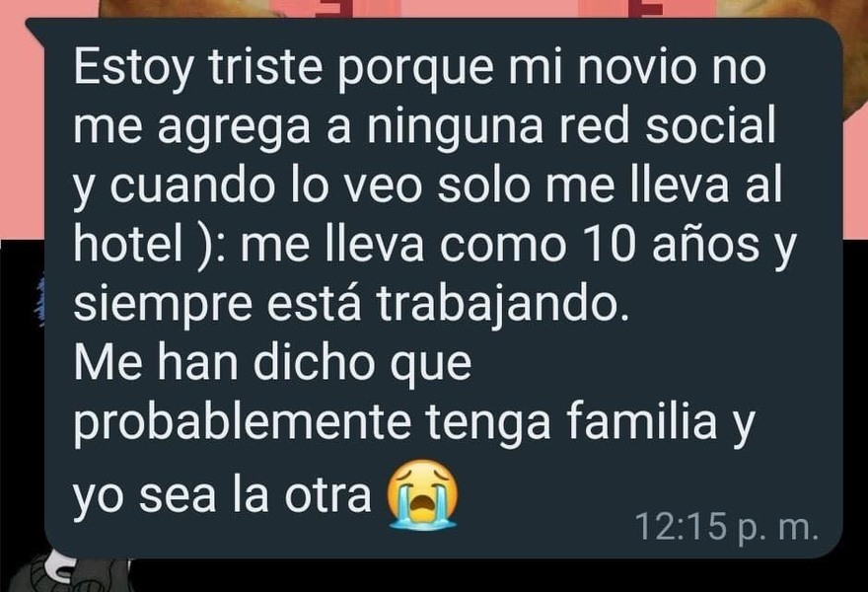The width and height of the screenshot is (868, 592).
Task: Tap the image above the message bubble
Action: pos(434,8)
